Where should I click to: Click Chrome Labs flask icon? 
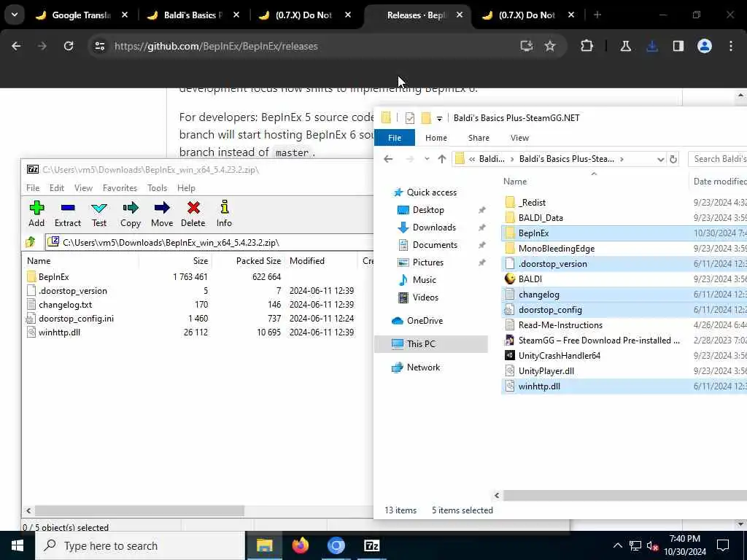point(625,46)
